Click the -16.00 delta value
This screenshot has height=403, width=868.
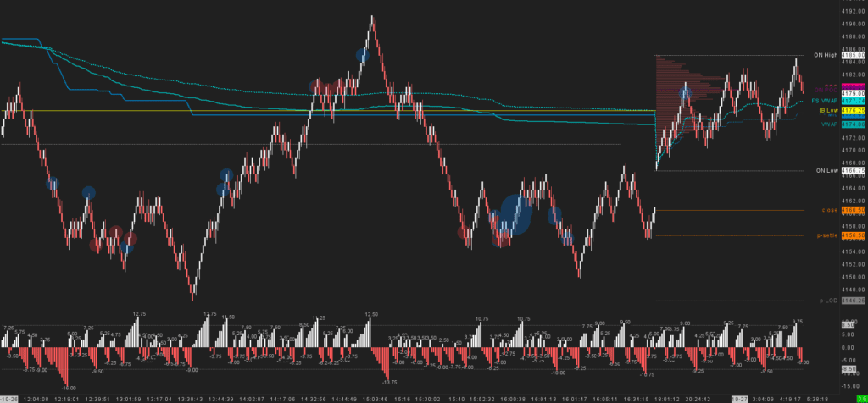click(x=69, y=389)
